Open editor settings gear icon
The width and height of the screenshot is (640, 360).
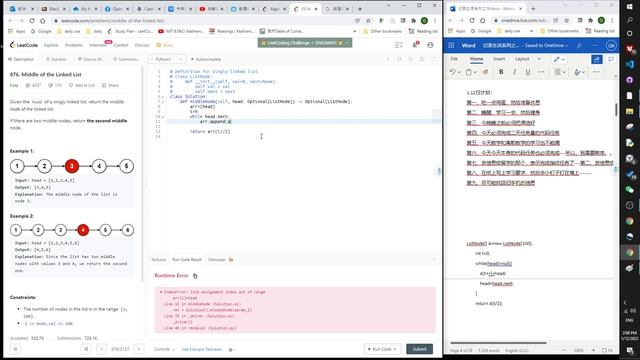pos(422,59)
